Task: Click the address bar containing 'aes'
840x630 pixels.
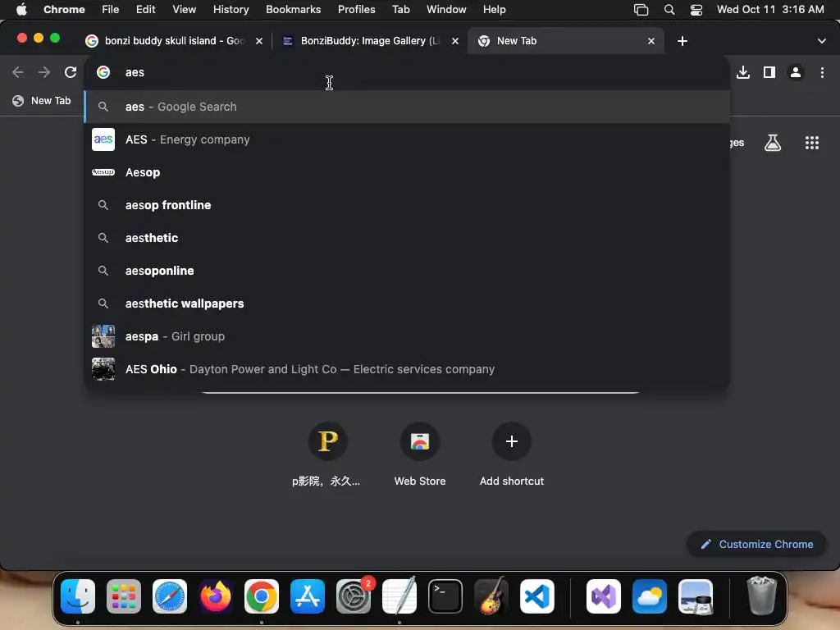Action: 407,72
